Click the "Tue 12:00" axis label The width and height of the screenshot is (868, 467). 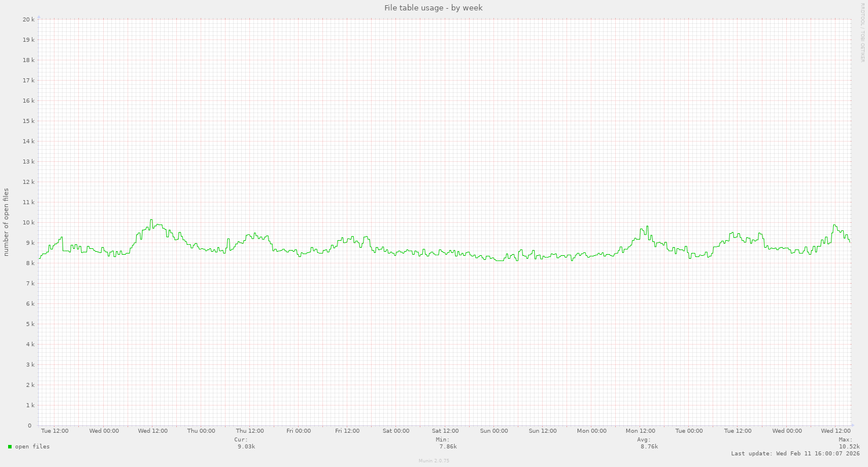pyautogui.click(x=55, y=431)
